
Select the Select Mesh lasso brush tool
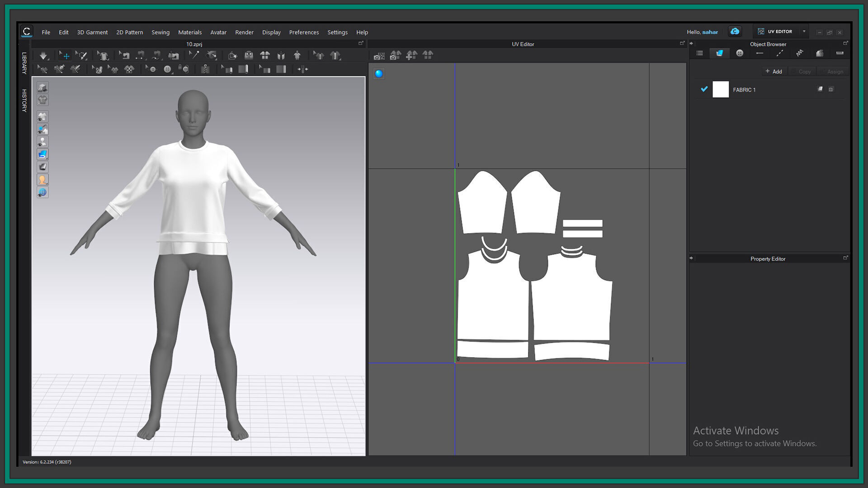pyautogui.click(x=81, y=56)
